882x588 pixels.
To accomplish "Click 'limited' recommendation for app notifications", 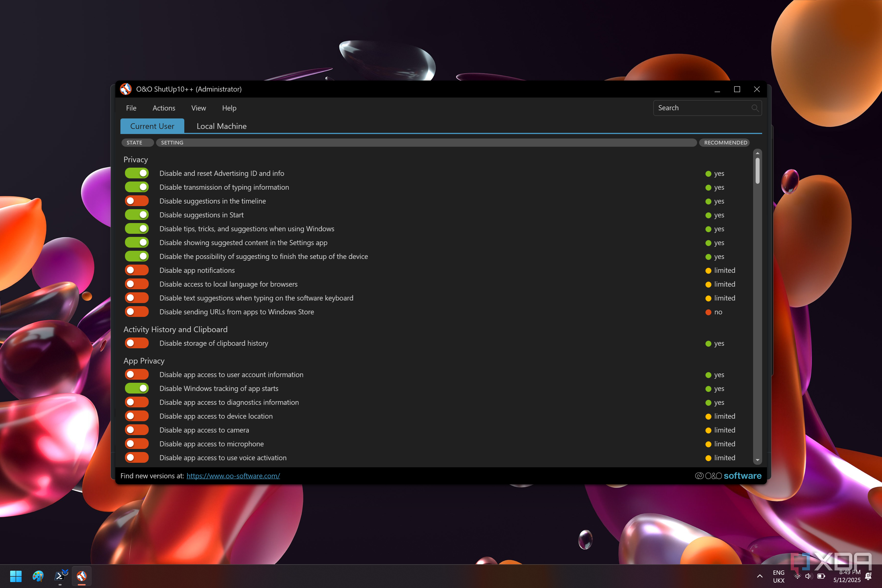I will point(720,270).
